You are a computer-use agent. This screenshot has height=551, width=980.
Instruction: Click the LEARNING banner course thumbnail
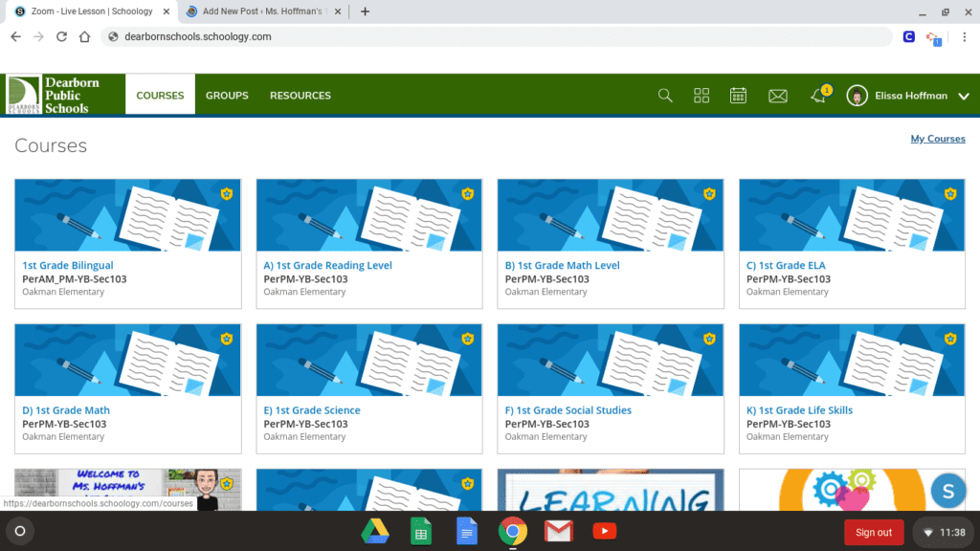point(611,491)
